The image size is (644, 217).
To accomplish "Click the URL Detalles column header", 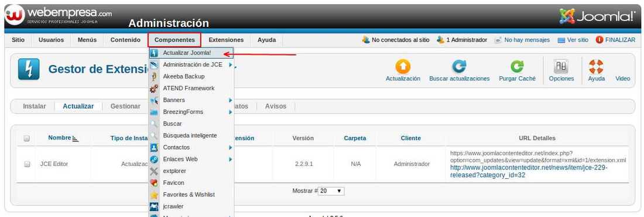I will pos(537,138).
